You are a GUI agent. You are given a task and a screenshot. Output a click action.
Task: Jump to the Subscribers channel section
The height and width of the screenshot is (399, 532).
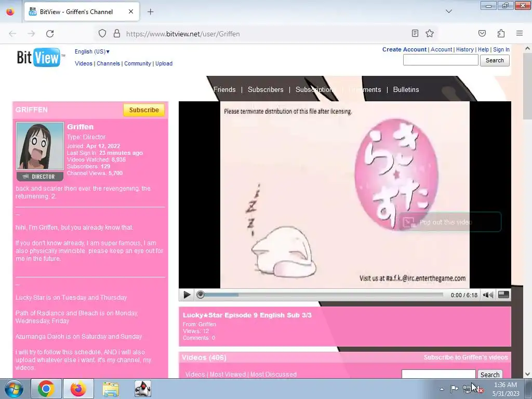pos(265,89)
